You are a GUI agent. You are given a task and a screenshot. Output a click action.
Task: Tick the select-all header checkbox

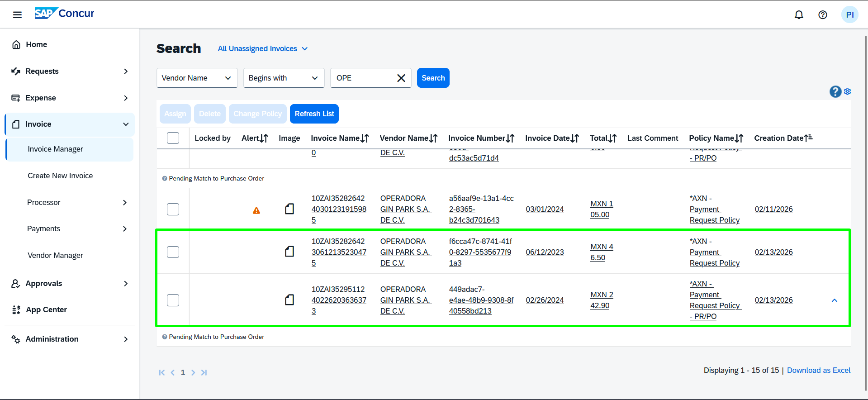(173, 138)
